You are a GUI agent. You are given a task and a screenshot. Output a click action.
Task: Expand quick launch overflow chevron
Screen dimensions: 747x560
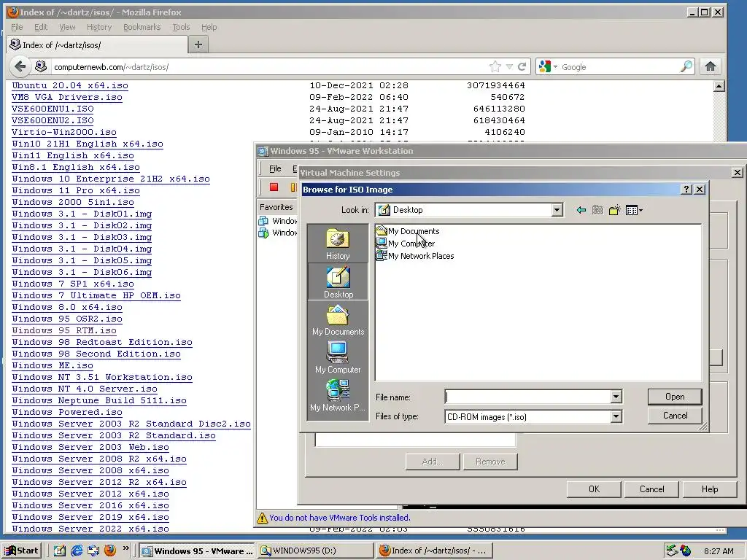pyautogui.click(x=125, y=548)
